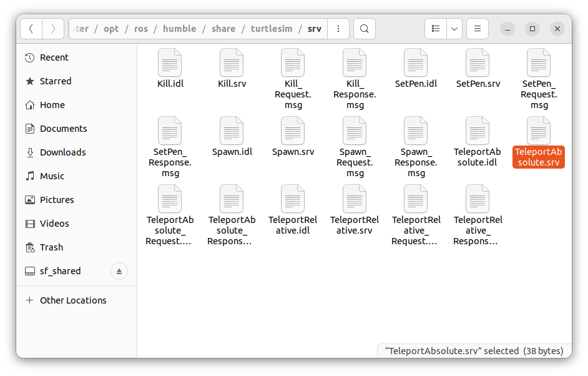The width and height of the screenshot is (588, 376).
Task: Jump to 'share' in path bar
Action: point(223,29)
